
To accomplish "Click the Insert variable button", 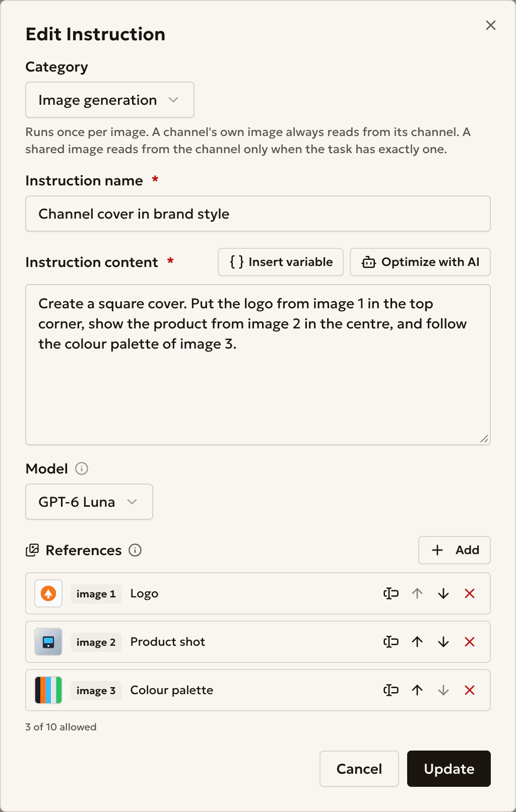I will (x=281, y=262).
